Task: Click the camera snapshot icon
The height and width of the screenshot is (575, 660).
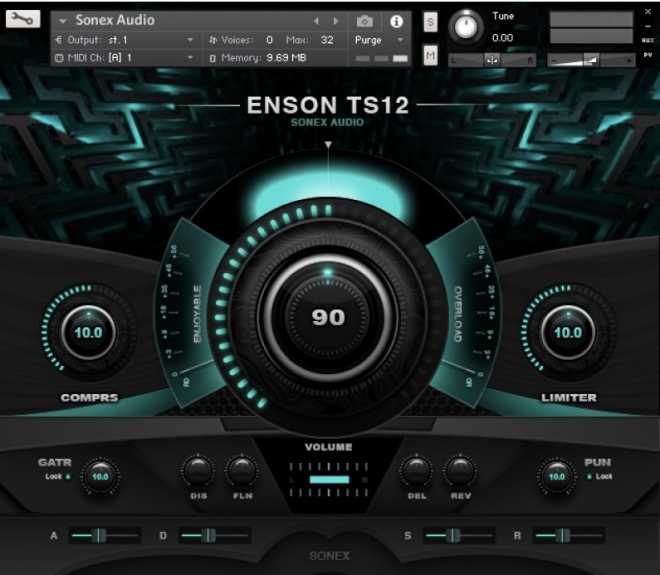Action: pyautogui.click(x=365, y=21)
